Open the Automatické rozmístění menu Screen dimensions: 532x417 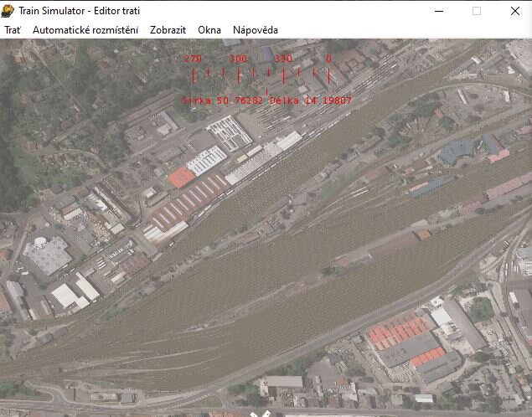pos(85,30)
